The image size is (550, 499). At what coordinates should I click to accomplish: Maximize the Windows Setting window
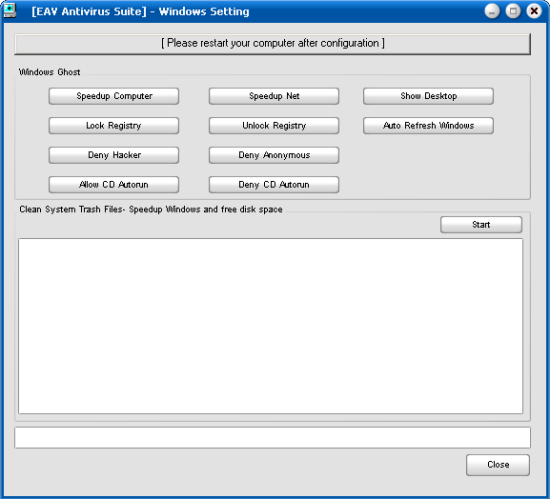513,11
